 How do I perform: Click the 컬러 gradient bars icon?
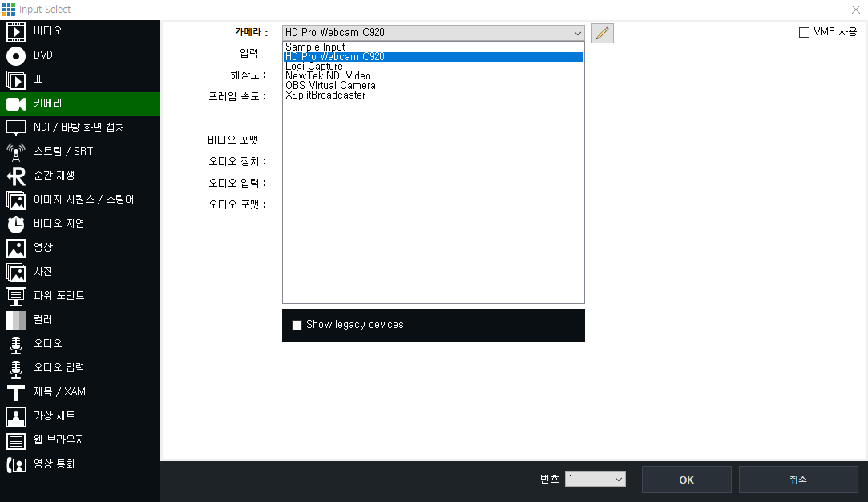click(15, 320)
